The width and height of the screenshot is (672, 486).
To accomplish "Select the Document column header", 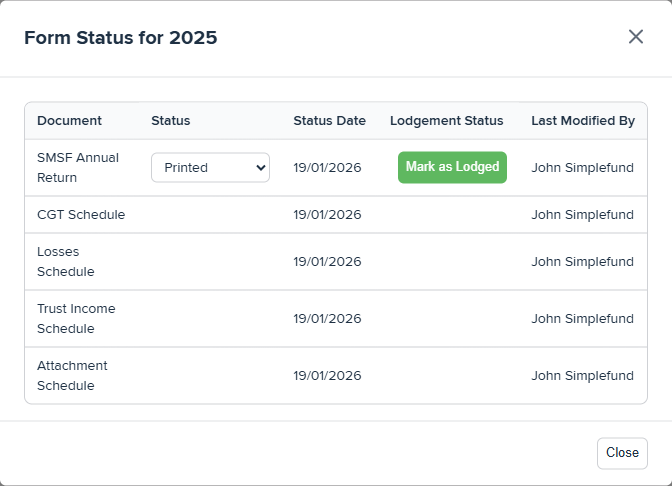I will (69, 121).
